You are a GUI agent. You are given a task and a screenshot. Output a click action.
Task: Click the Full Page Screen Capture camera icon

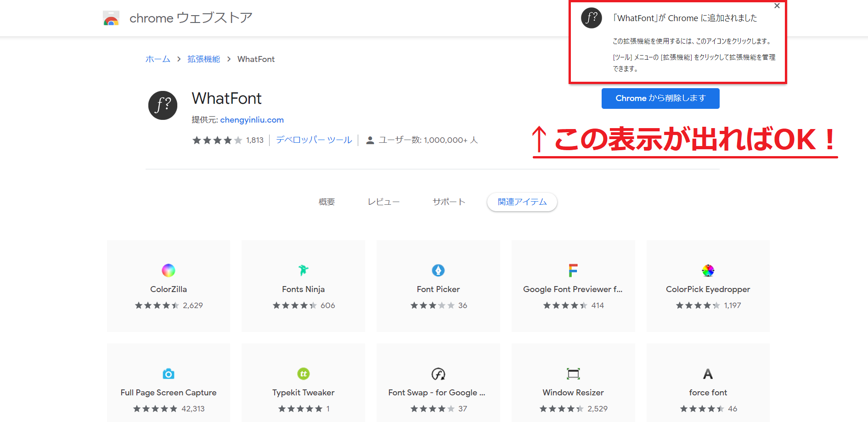click(169, 374)
